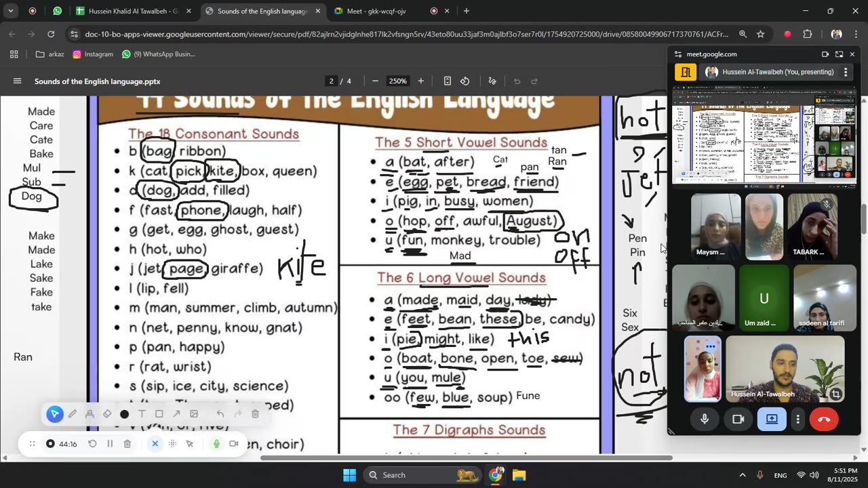Bookmark this page with star icon
This screenshot has width=868, height=488.
point(761,34)
